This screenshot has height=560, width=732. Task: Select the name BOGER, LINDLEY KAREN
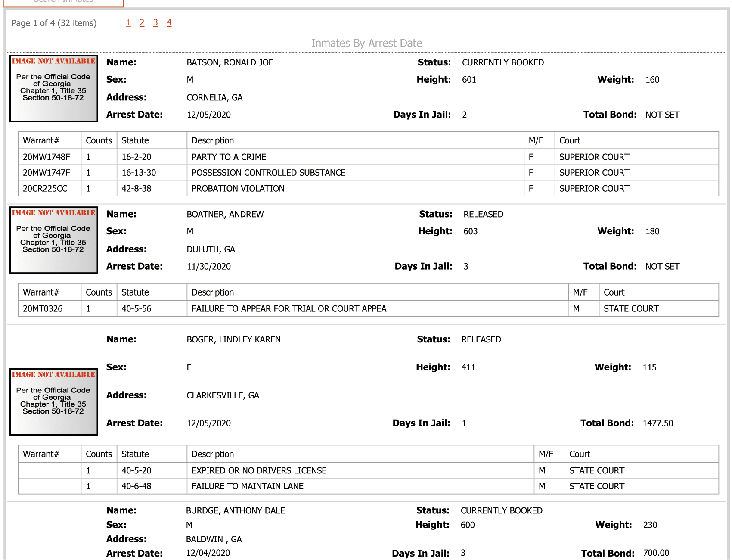click(x=234, y=339)
